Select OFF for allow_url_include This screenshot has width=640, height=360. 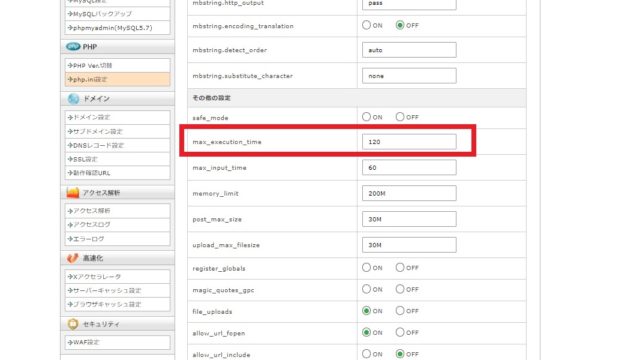point(400,354)
